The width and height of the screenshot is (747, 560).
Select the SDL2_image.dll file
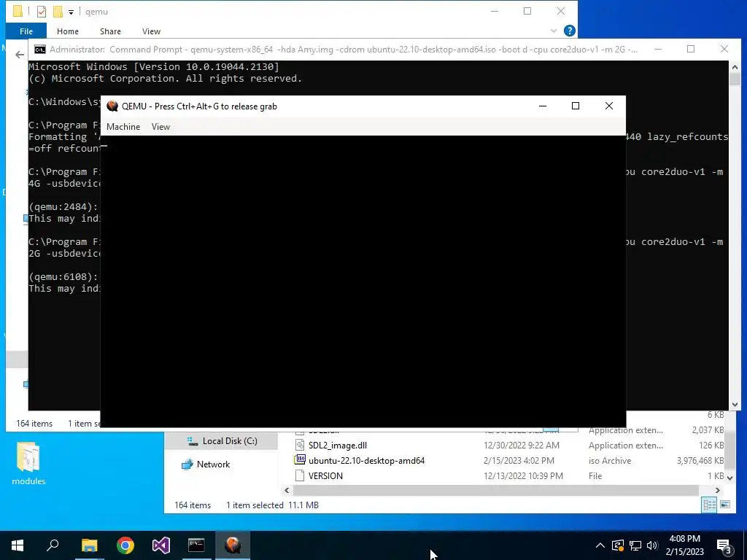point(337,446)
